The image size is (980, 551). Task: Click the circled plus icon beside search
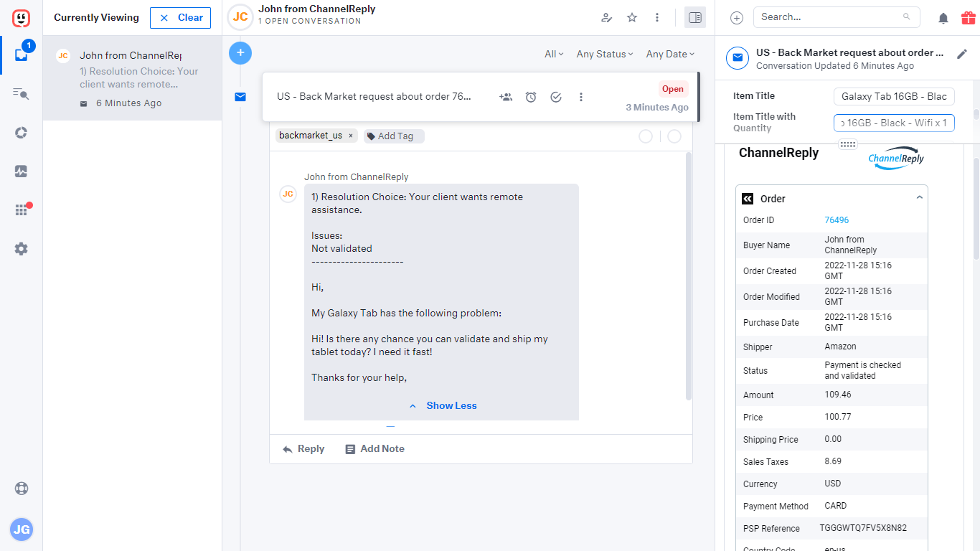pos(737,18)
